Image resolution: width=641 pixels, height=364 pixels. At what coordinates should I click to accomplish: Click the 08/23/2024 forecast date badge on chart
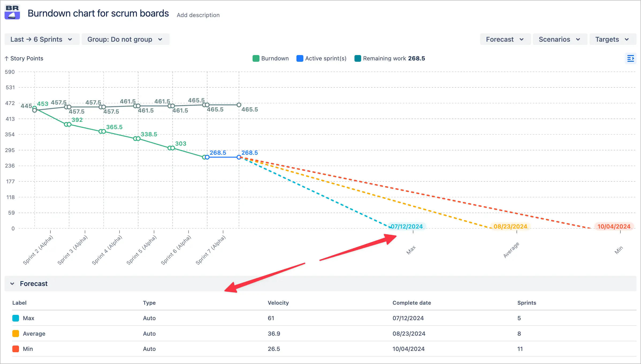coord(510,226)
